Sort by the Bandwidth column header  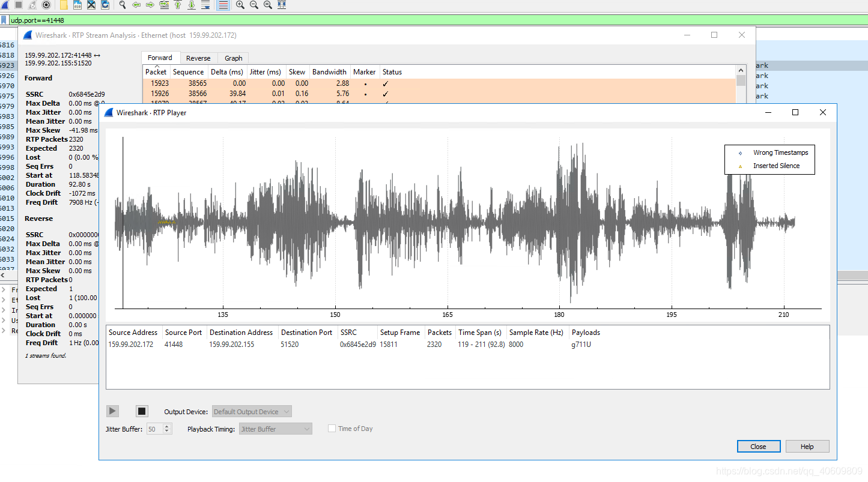click(x=329, y=72)
